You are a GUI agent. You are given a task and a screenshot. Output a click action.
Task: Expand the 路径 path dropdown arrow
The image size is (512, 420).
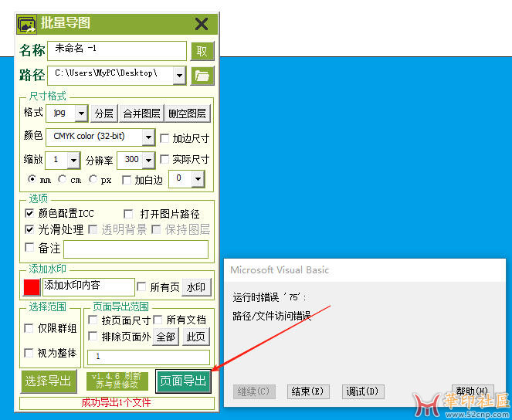pyautogui.click(x=179, y=75)
